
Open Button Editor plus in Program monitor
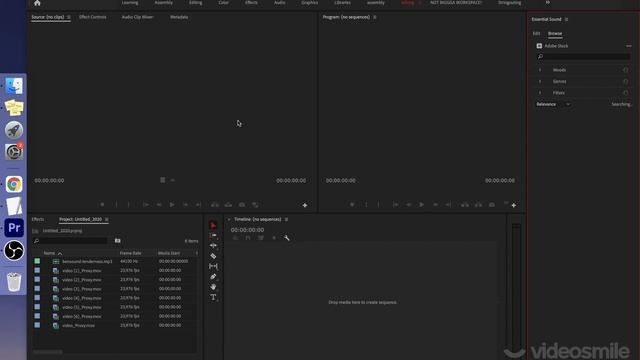point(514,205)
